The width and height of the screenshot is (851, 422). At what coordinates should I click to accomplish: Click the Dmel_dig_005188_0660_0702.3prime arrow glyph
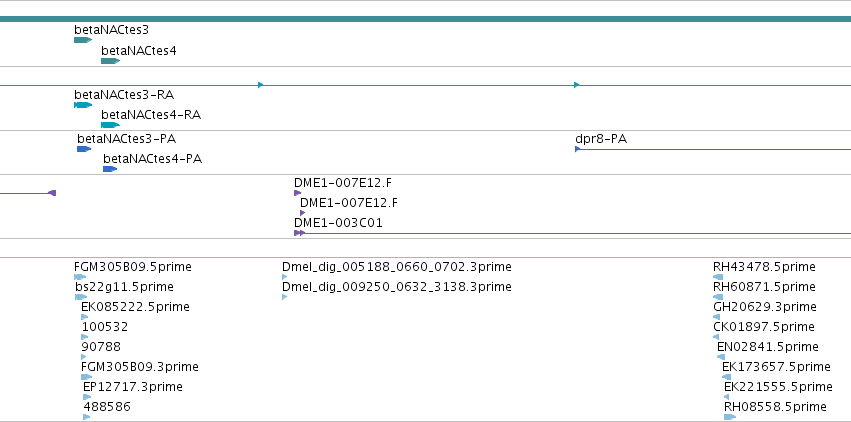pos(284,277)
